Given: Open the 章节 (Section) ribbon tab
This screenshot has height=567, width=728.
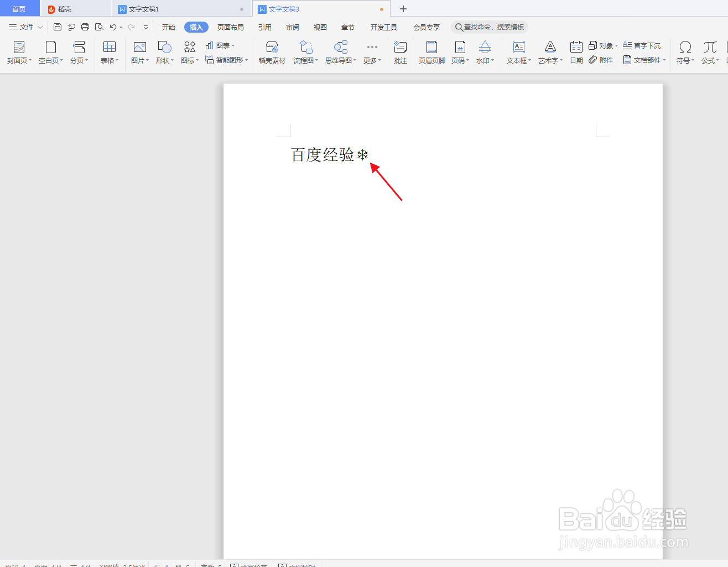Looking at the screenshot, I should point(348,27).
